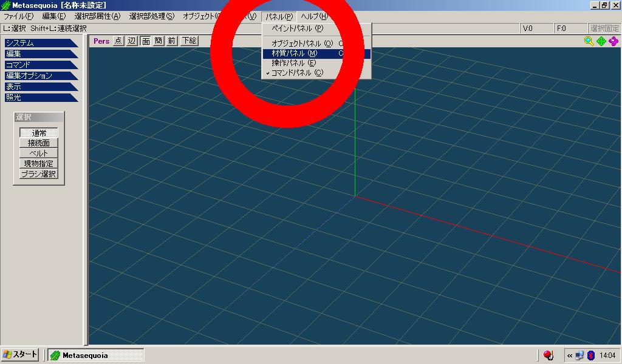This screenshot has width=622, height=364.
Task: Choose 材質パネル(M) menu entry
Action: pos(316,53)
